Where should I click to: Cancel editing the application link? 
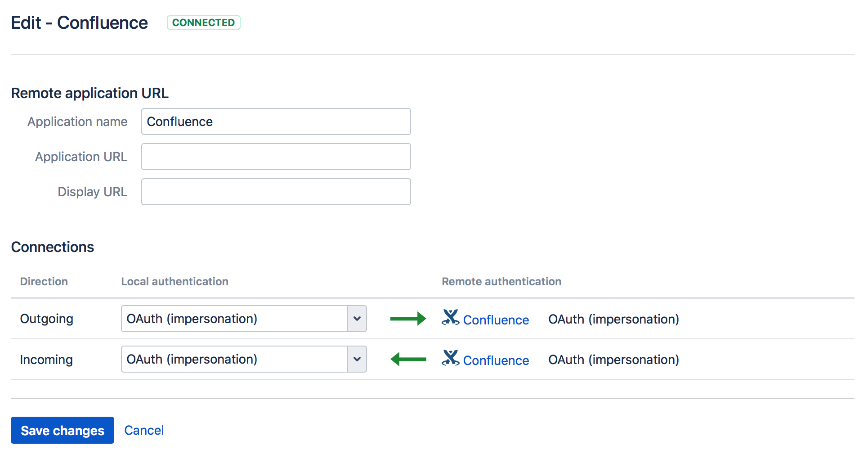coord(144,430)
